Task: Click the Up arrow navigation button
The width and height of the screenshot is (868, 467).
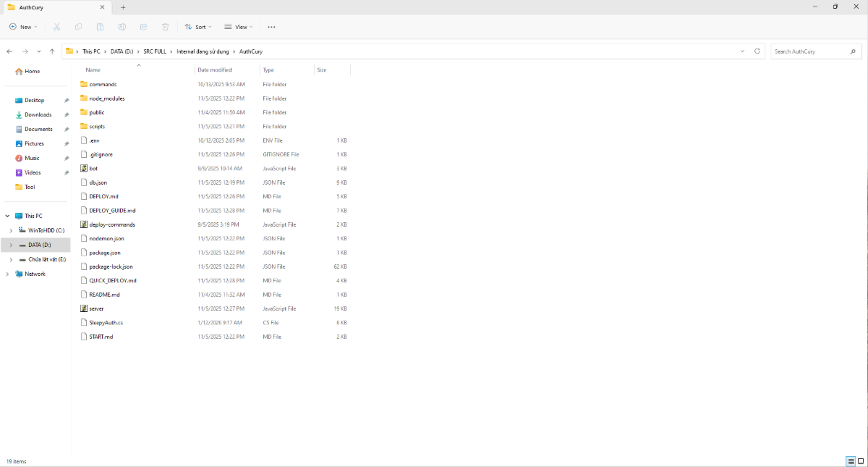Action: click(x=52, y=51)
